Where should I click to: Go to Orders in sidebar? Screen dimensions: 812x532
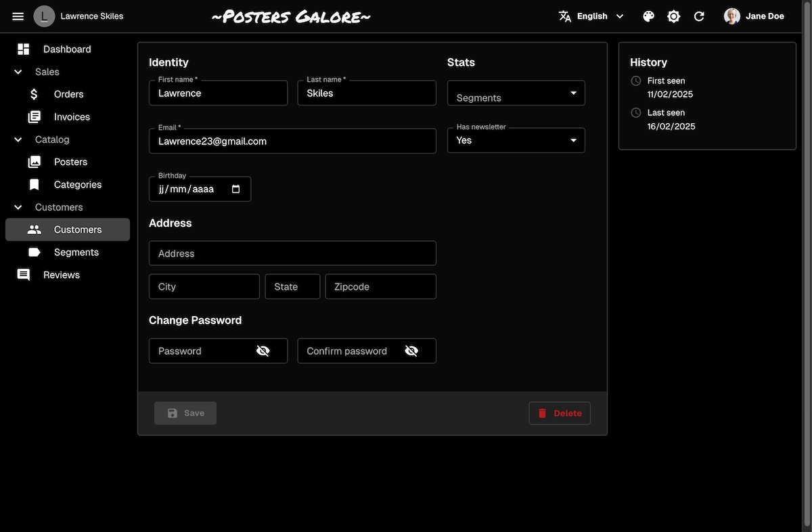pyautogui.click(x=68, y=94)
